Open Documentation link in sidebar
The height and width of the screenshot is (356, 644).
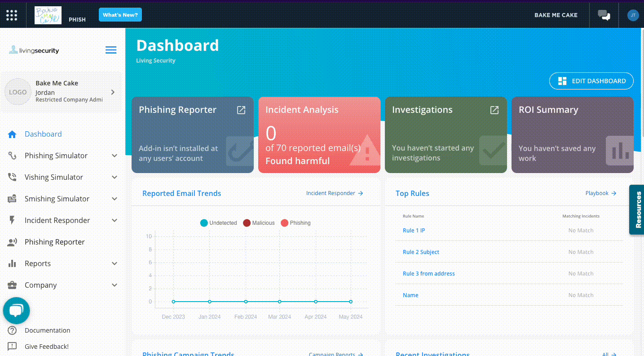coord(48,330)
